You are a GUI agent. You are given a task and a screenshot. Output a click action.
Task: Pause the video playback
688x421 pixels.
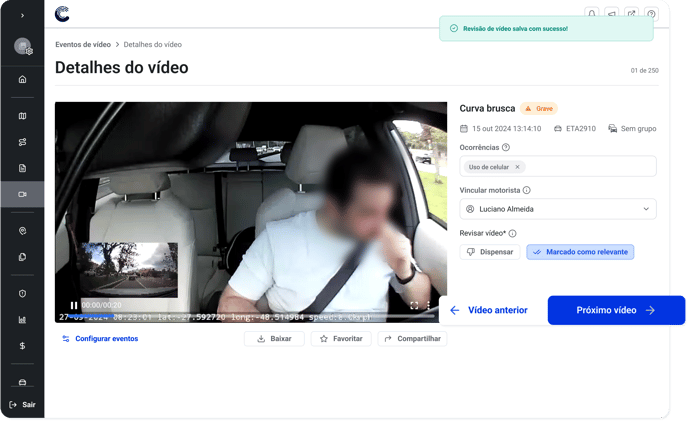(74, 305)
